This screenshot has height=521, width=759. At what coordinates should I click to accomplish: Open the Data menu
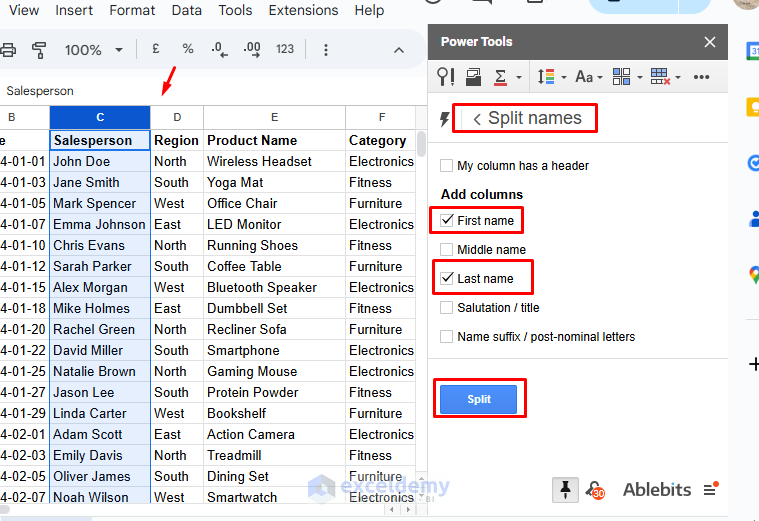coord(186,10)
